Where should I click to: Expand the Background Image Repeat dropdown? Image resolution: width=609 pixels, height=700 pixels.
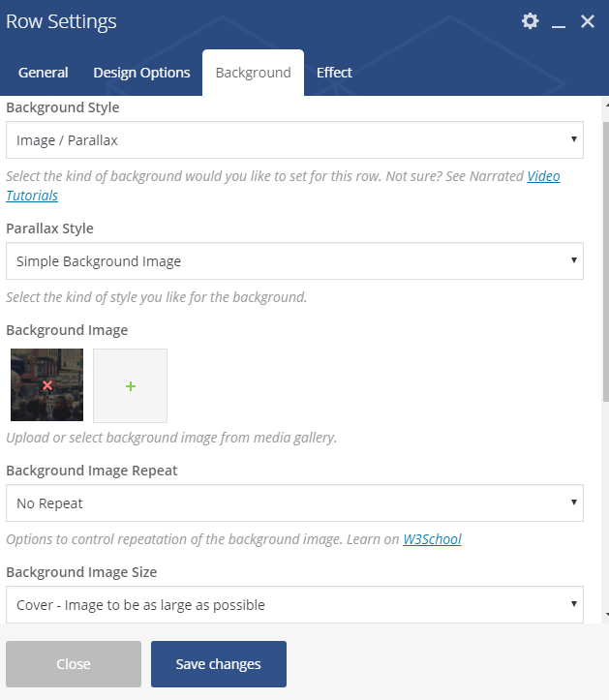point(294,503)
